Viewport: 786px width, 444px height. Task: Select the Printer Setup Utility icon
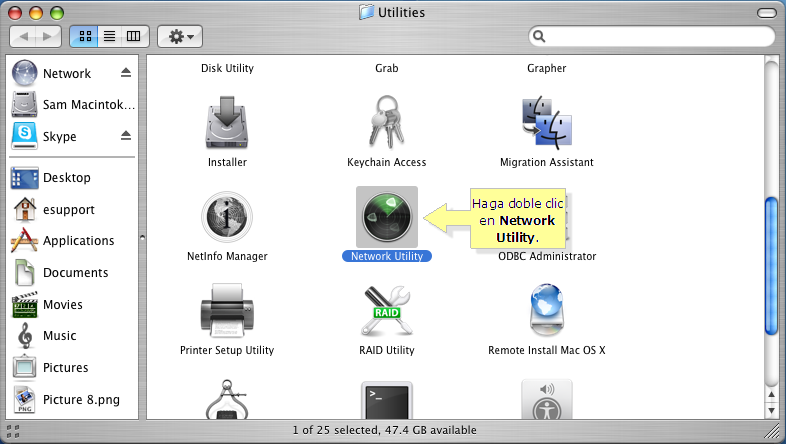point(227,311)
